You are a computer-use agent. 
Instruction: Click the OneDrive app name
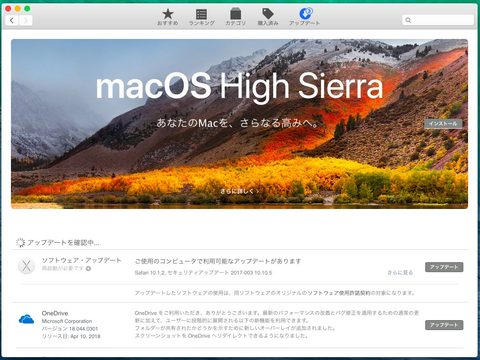pos(55,313)
